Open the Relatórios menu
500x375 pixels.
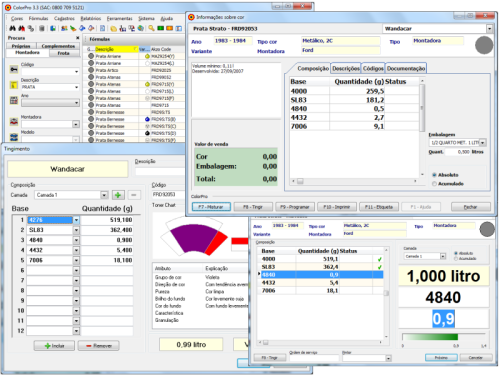(91, 18)
